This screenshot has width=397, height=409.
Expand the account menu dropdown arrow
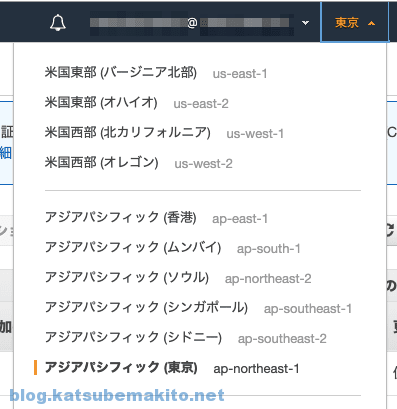(x=305, y=23)
